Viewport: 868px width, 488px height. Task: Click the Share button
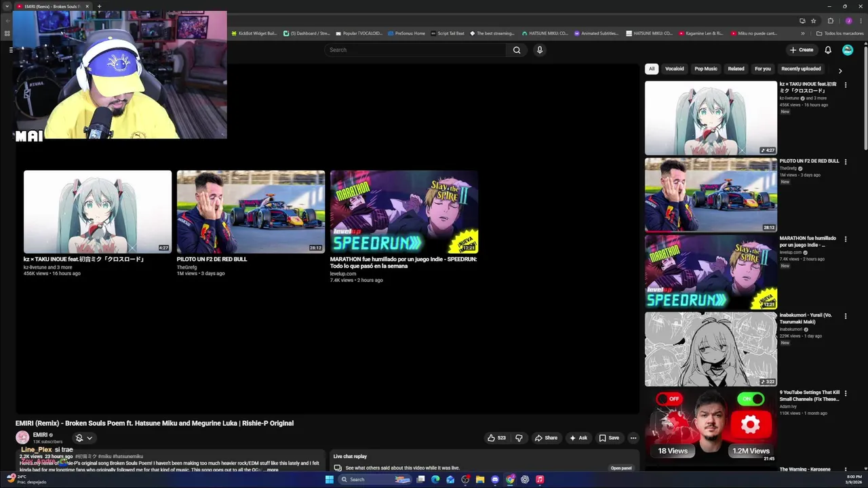click(x=546, y=438)
